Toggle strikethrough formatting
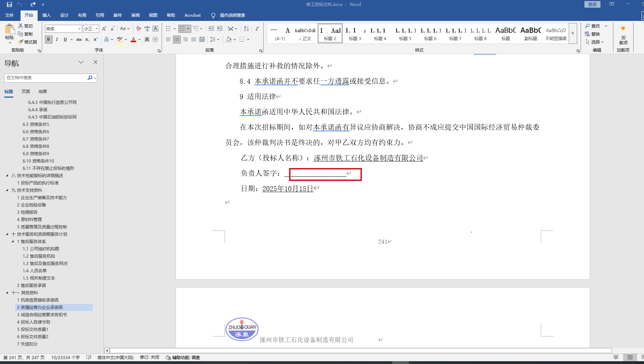This screenshot has width=644, height=364. (79, 39)
